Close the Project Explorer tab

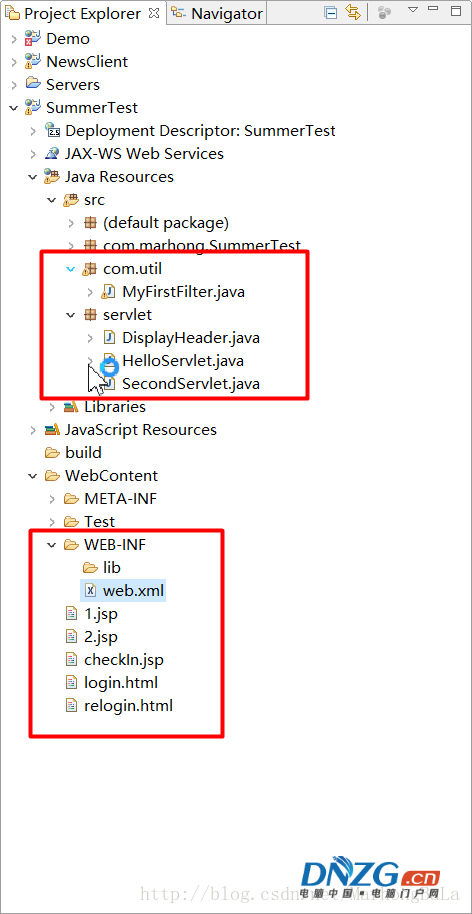pyautogui.click(x=154, y=13)
